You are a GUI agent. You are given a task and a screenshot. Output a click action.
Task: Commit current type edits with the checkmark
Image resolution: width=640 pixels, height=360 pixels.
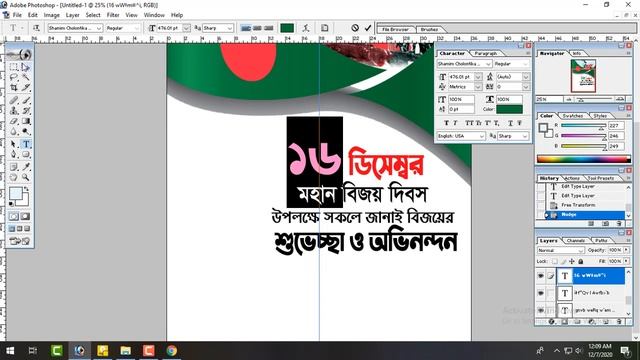coord(368,28)
